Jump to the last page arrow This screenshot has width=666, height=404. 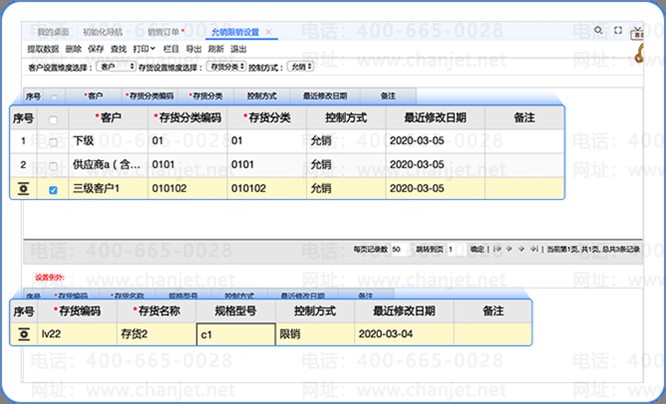(534, 249)
